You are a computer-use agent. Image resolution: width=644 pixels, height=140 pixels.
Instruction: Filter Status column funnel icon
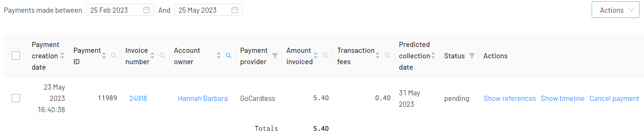[x=472, y=56]
